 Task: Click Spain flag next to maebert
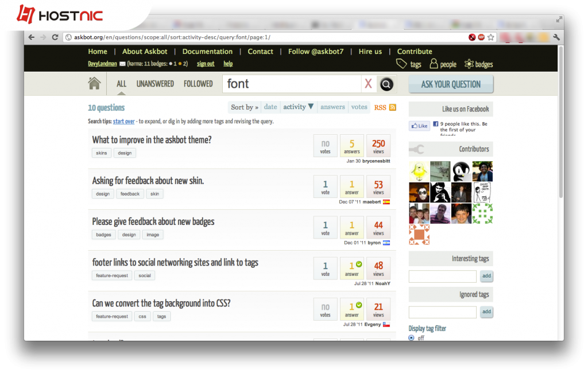386,202
